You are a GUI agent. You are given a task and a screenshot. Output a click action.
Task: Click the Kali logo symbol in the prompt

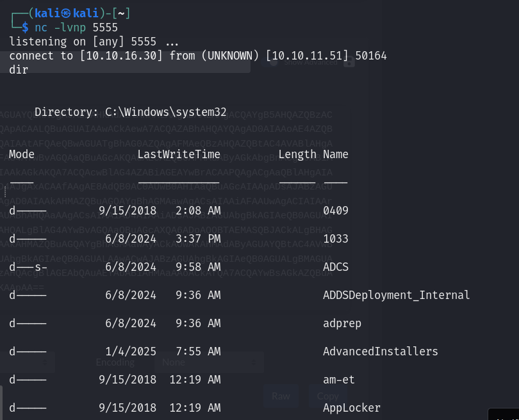tap(66, 13)
